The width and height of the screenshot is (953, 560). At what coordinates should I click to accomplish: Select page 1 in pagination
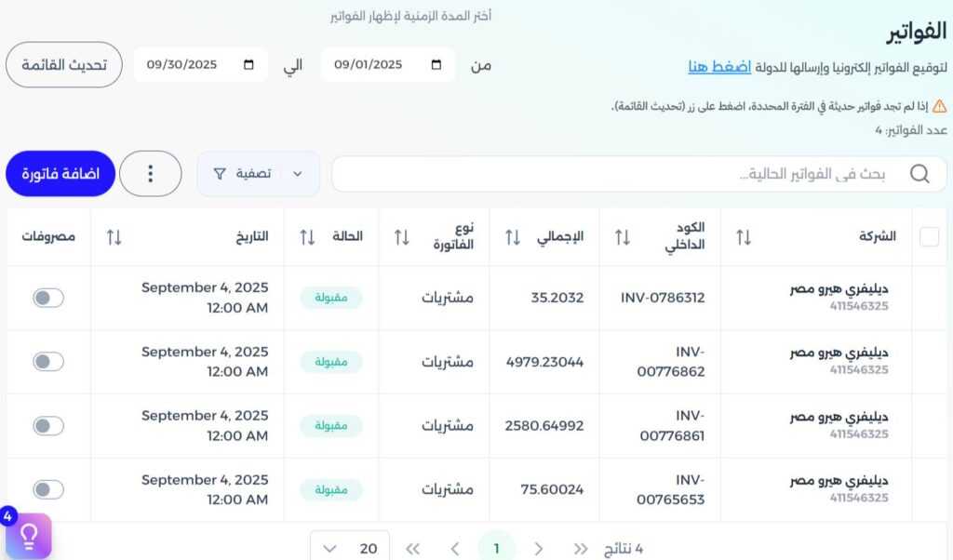pos(497,548)
